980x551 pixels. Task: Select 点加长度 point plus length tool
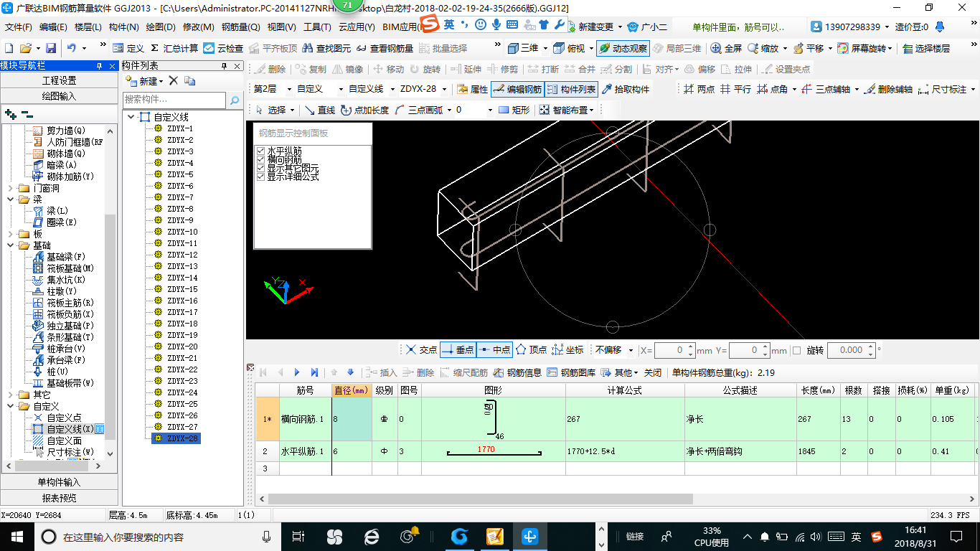pos(364,110)
